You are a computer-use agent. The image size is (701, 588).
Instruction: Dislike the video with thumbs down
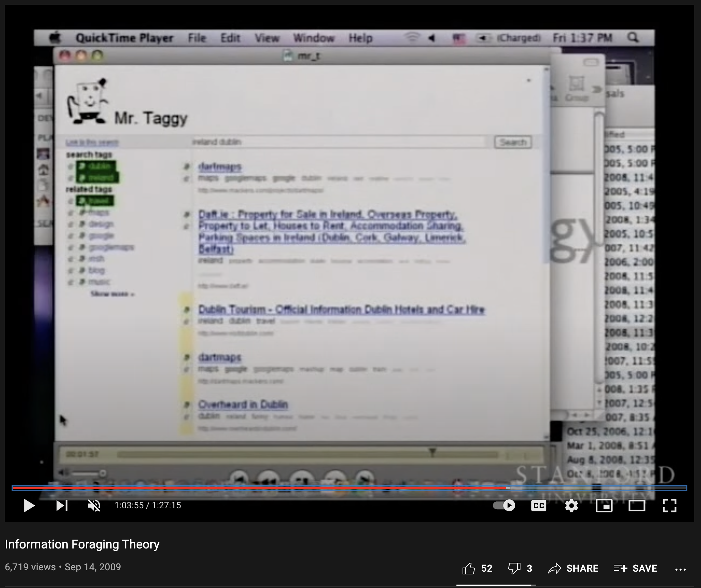point(514,568)
